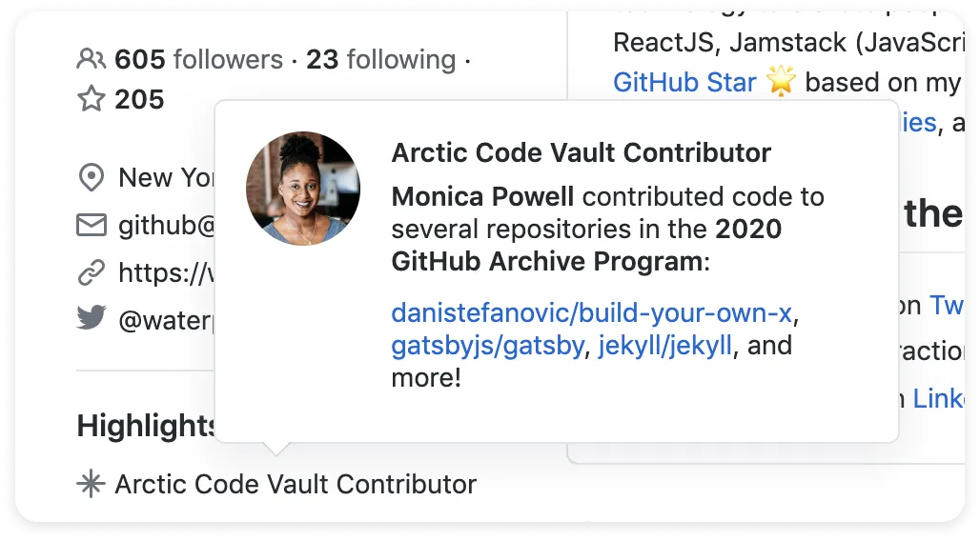Click the GitHub Star emoji
980x541 pixels.
click(781, 82)
